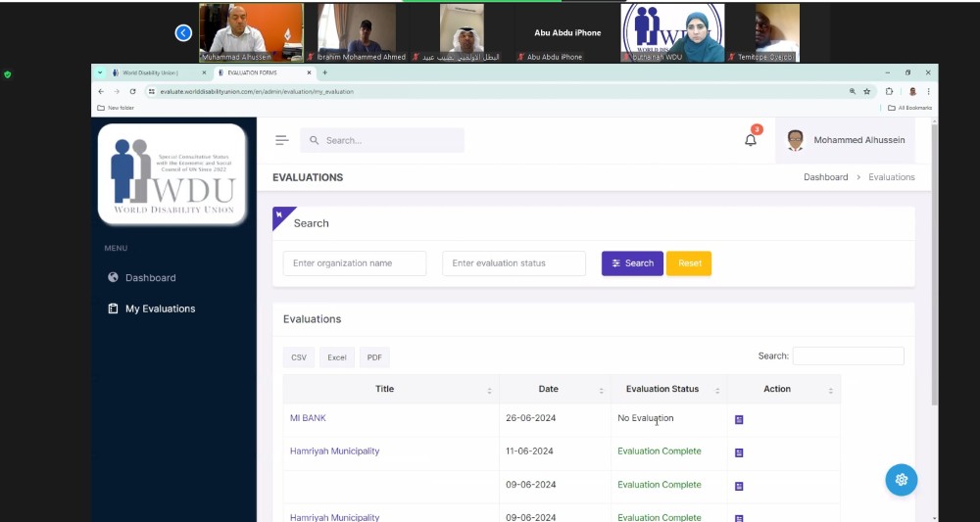This screenshot has height=522, width=980.
Task: Export the table as CSV
Action: pyautogui.click(x=299, y=357)
